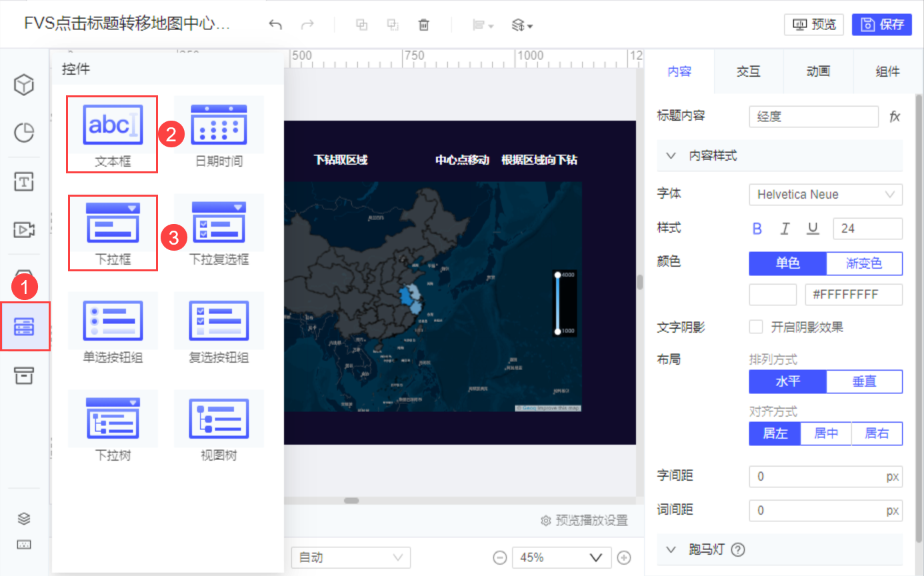Click the 标题内容 input field
The height and width of the screenshot is (576, 924).
[814, 117]
